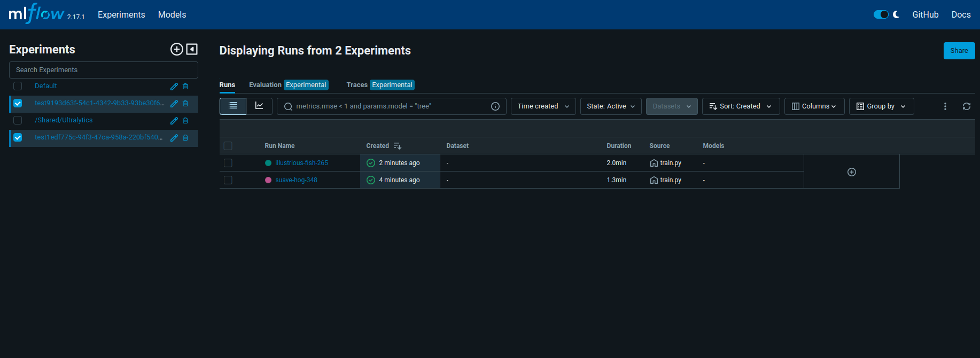Rename the test1edf775c experiment with pencil icon
The image size is (980, 358).
pos(174,137)
